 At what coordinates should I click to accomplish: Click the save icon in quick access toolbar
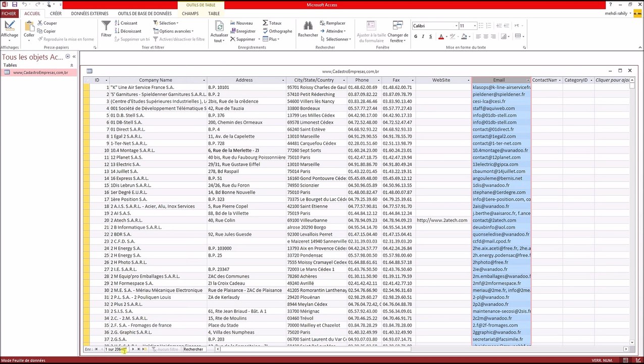[14, 5]
